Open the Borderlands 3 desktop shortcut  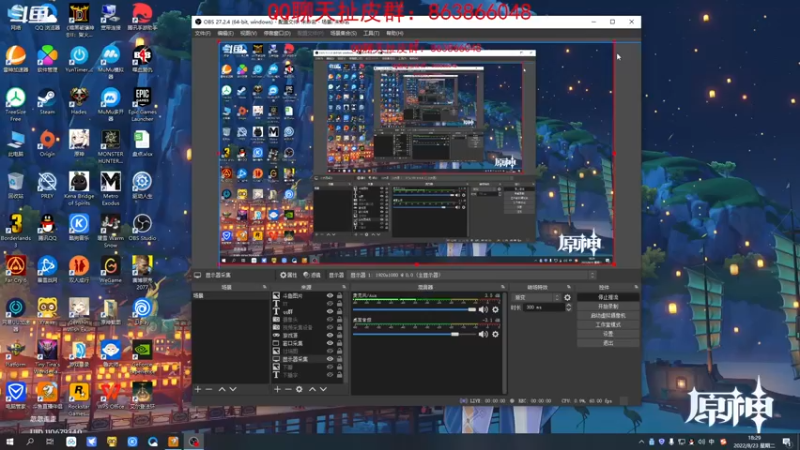(15, 231)
